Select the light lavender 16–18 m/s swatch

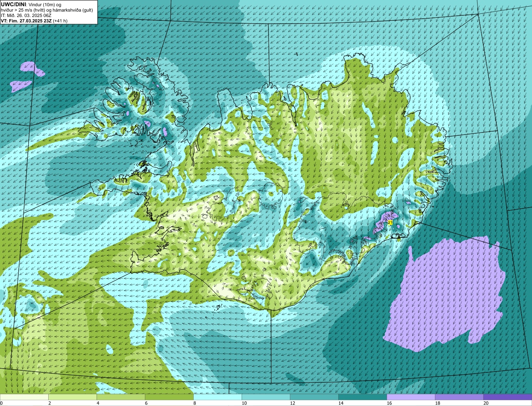point(411,397)
